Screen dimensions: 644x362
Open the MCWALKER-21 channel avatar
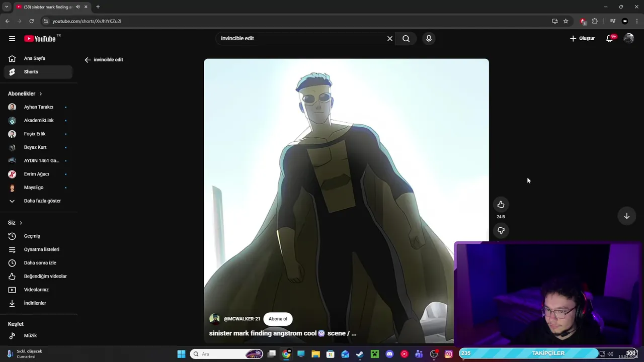click(x=215, y=319)
